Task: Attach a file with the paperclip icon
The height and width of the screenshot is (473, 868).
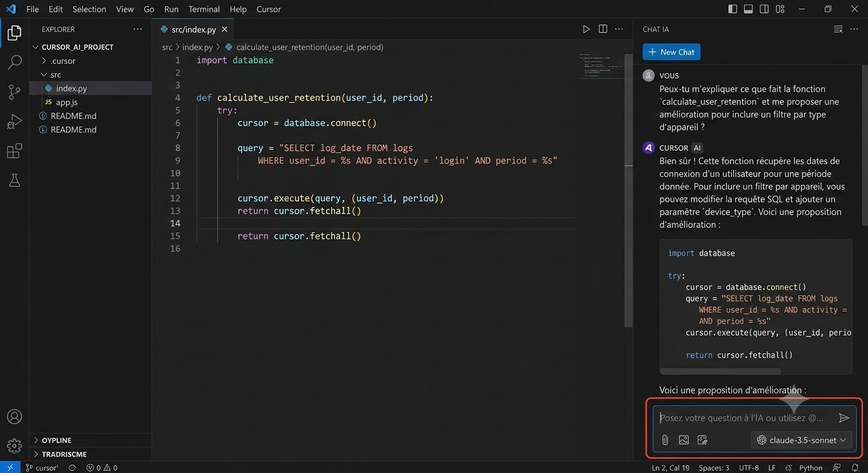Action: click(665, 440)
